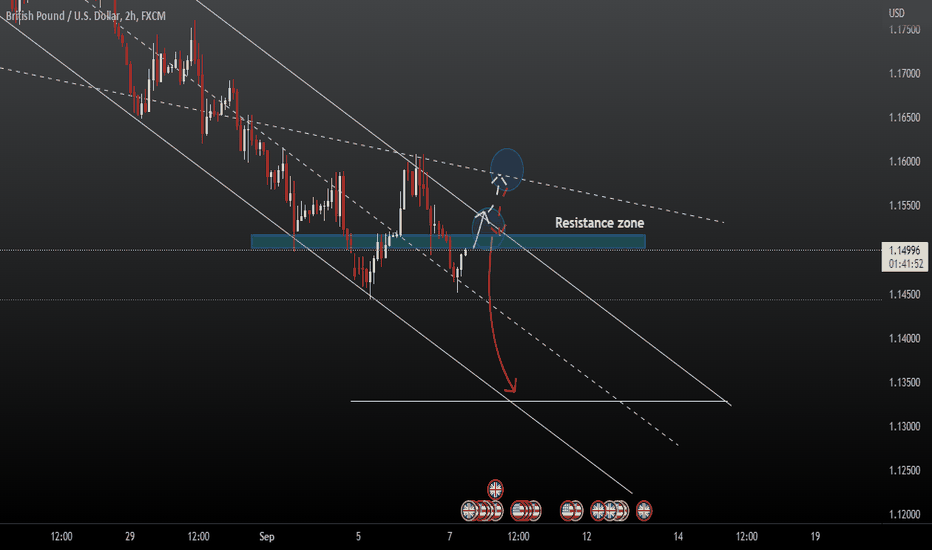Viewport: 932px width, 550px height.
Task: Select the Resistance zone text label
Action: pyautogui.click(x=599, y=223)
